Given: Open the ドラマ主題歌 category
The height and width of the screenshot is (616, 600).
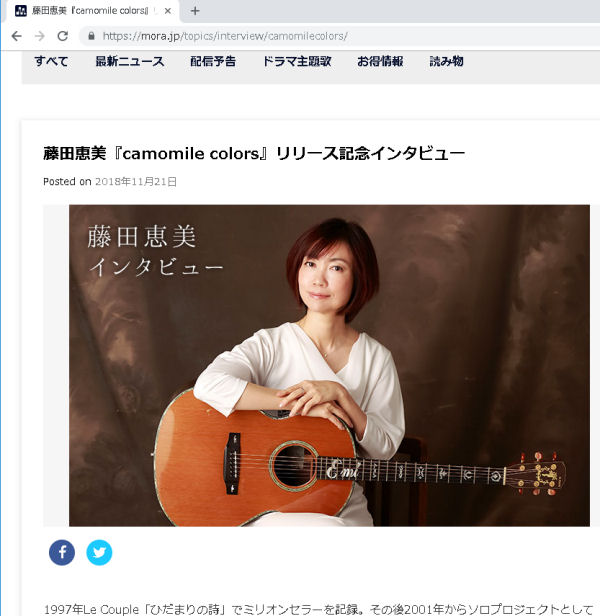Looking at the screenshot, I should [297, 61].
